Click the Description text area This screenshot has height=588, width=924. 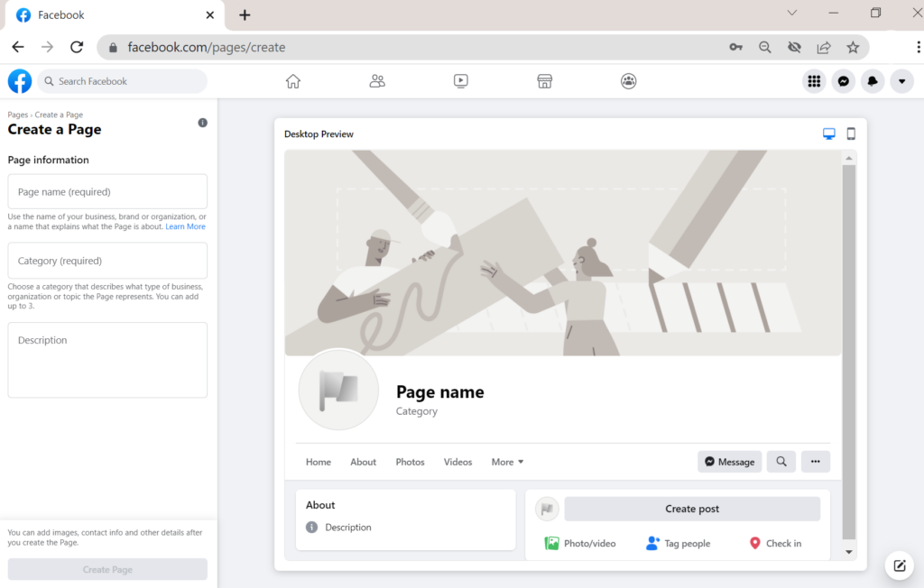(x=107, y=360)
